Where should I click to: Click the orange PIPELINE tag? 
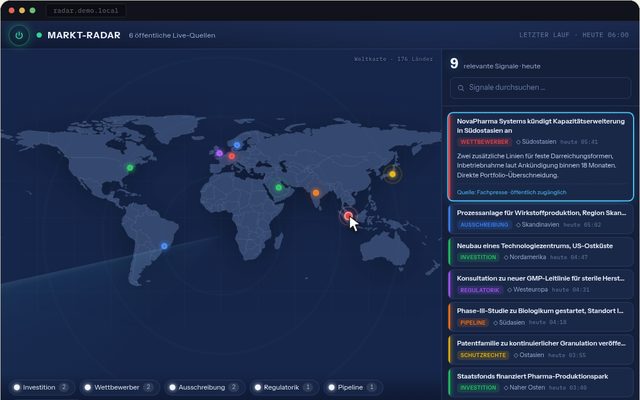(473, 323)
